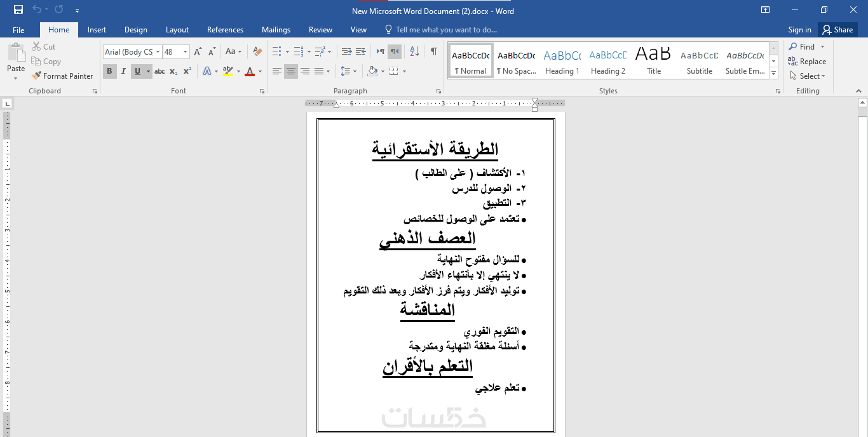Apply No Spacing style
Image resolution: width=868 pixels, height=437 pixels.
pyautogui.click(x=516, y=61)
